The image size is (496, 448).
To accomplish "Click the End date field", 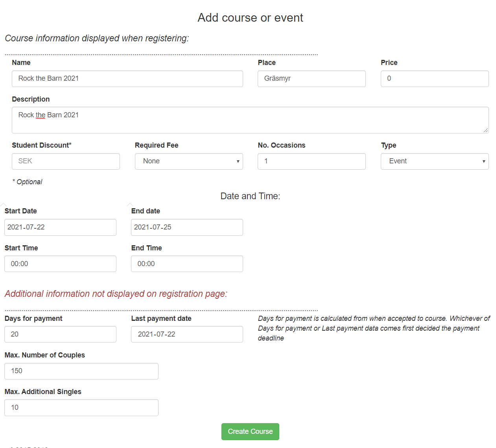I will 187,228.
